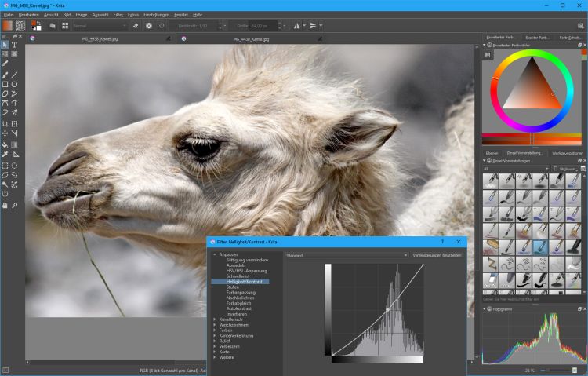The width and height of the screenshot is (588, 376).
Task: Select the Crop tool in the toolbox
Action: click(5, 124)
